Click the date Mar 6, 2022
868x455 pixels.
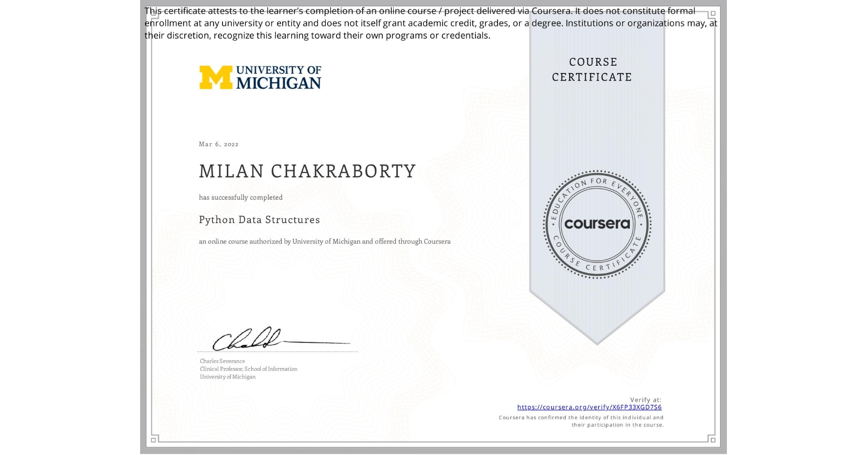[218, 144]
